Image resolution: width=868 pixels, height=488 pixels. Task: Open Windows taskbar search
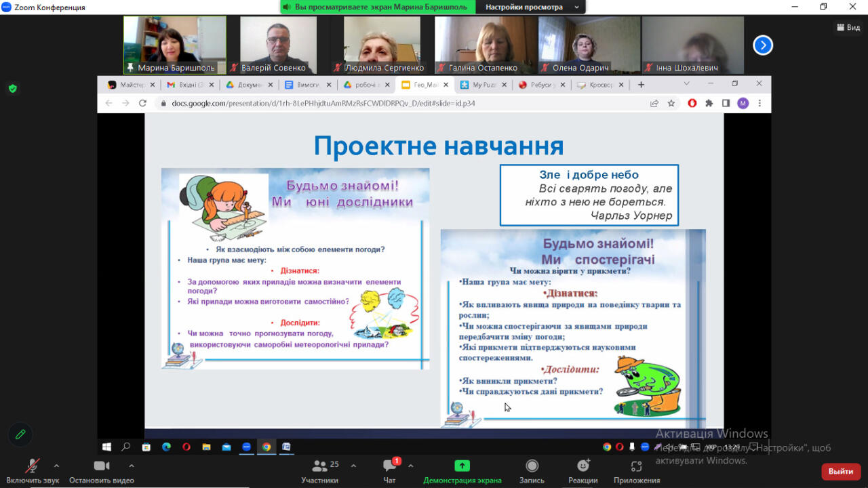pyautogui.click(x=126, y=447)
